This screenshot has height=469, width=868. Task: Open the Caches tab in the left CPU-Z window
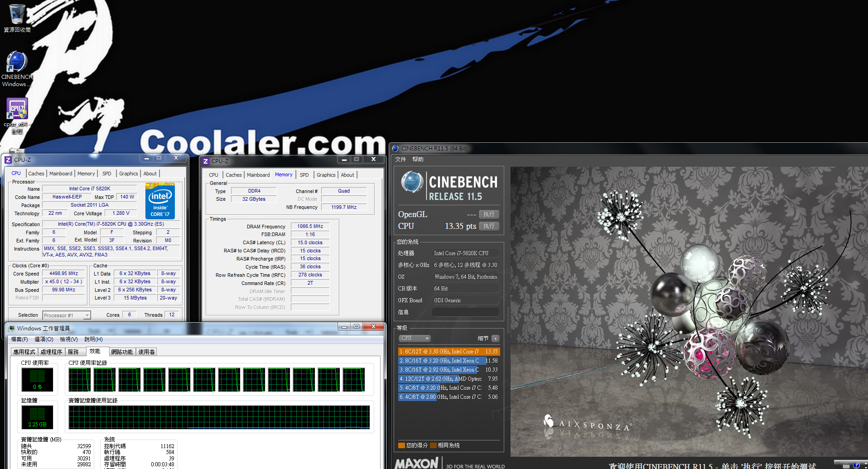click(36, 174)
